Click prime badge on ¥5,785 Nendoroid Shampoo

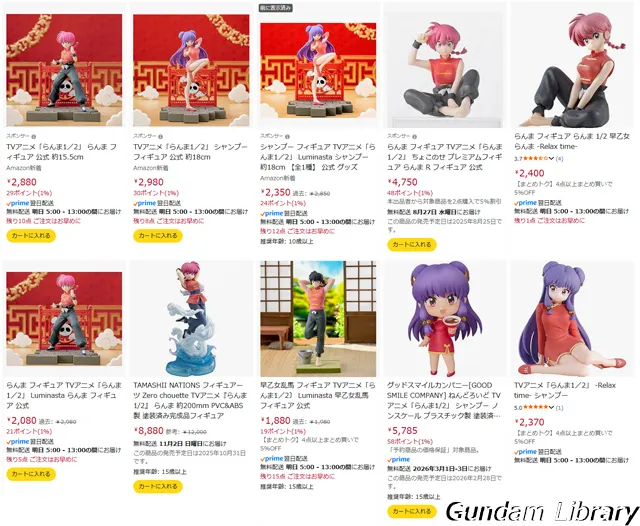398,459
